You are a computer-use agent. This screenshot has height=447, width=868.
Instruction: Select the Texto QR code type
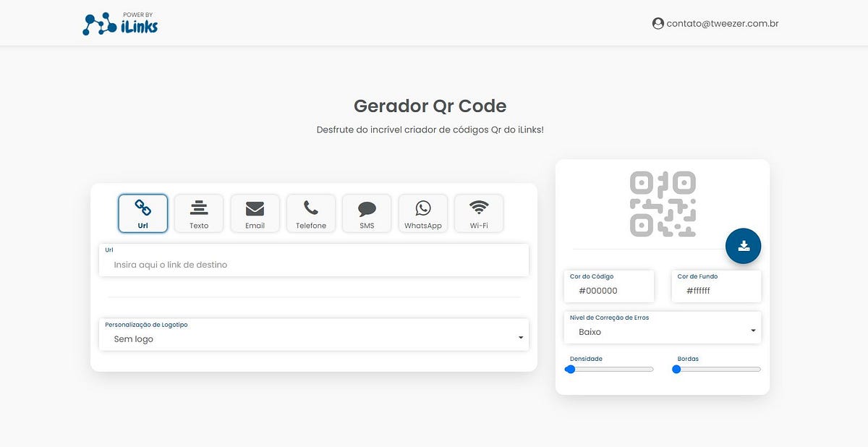(198, 213)
